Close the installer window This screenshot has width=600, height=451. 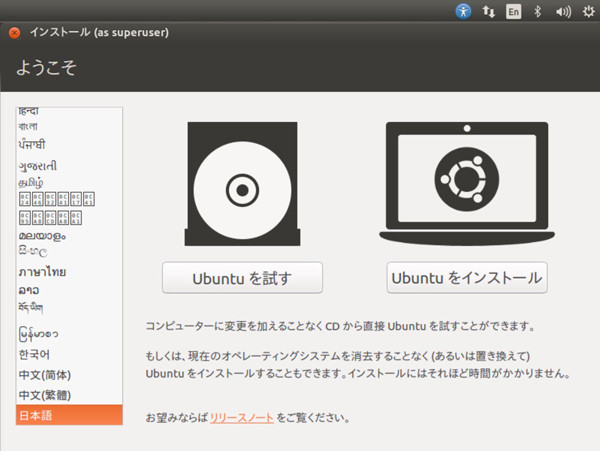[15, 33]
